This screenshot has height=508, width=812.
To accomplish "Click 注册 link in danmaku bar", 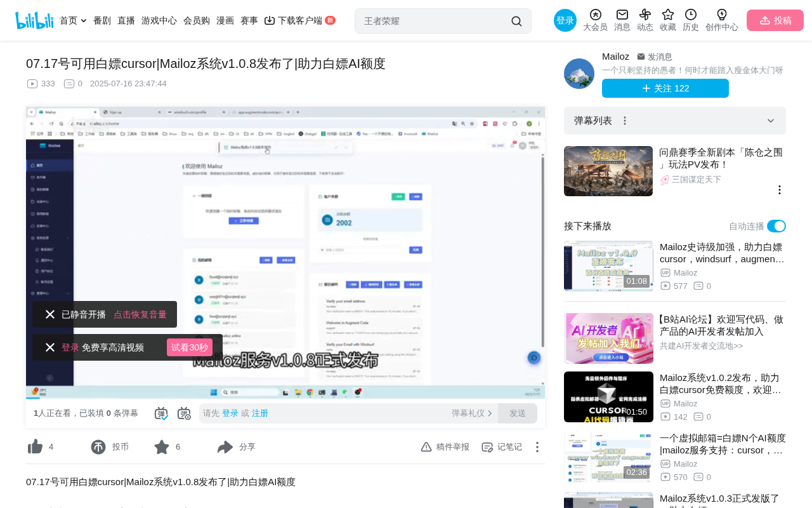I will click(260, 413).
